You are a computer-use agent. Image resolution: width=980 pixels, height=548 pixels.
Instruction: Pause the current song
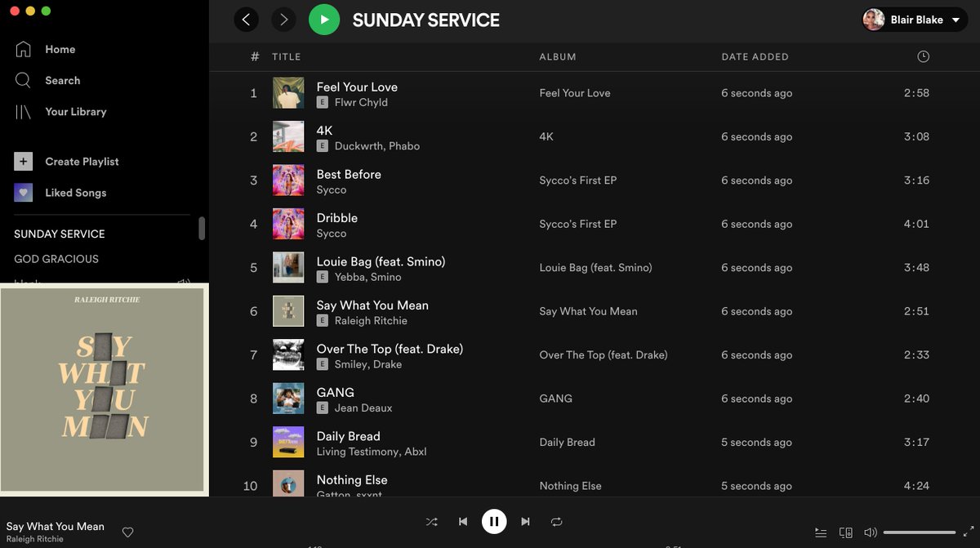[494, 521]
